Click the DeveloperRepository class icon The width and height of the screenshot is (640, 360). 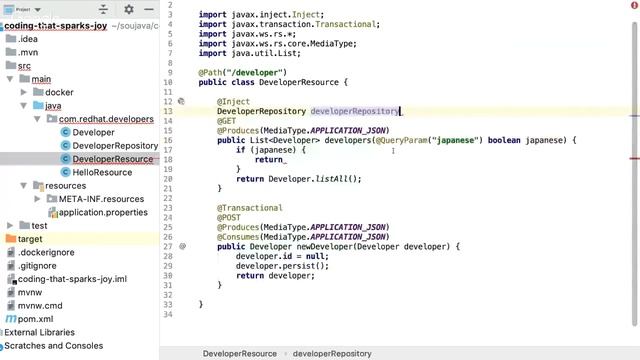(x=65, y=146)
